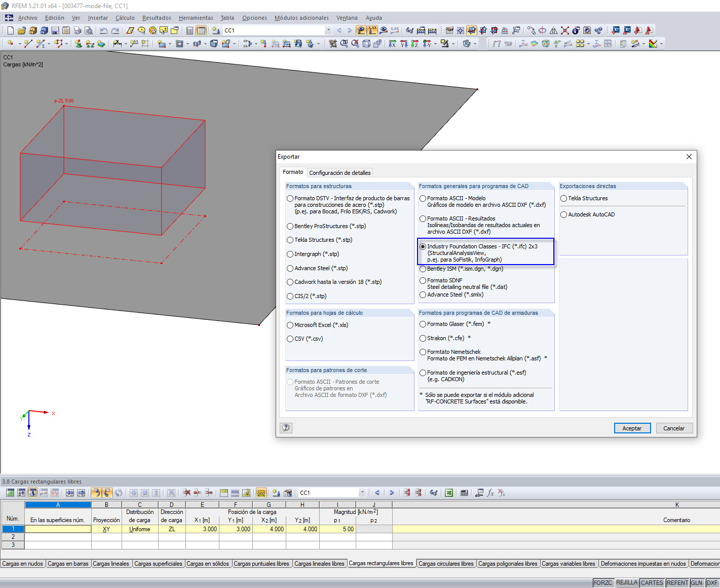Expand the dimension tool dropdown arrow

coord(125,44)
